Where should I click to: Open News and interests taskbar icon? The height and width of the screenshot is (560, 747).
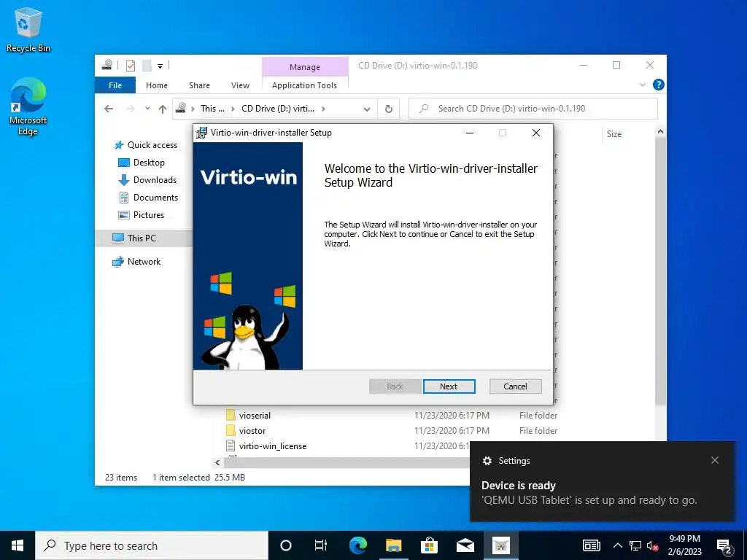(592, 545)
